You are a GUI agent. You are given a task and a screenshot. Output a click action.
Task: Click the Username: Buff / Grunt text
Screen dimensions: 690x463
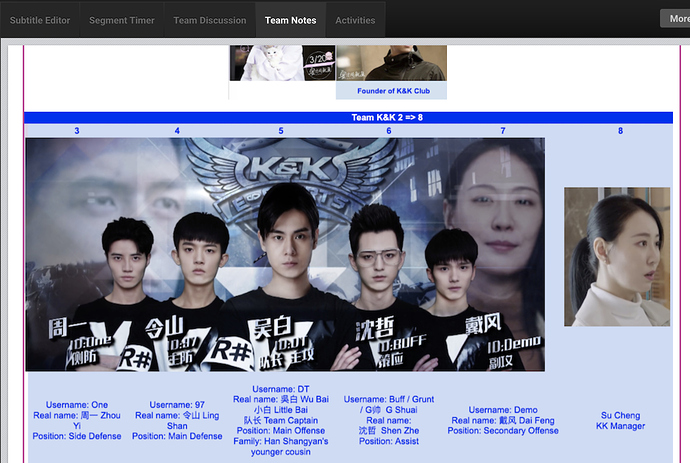click(x=389, y=420)
